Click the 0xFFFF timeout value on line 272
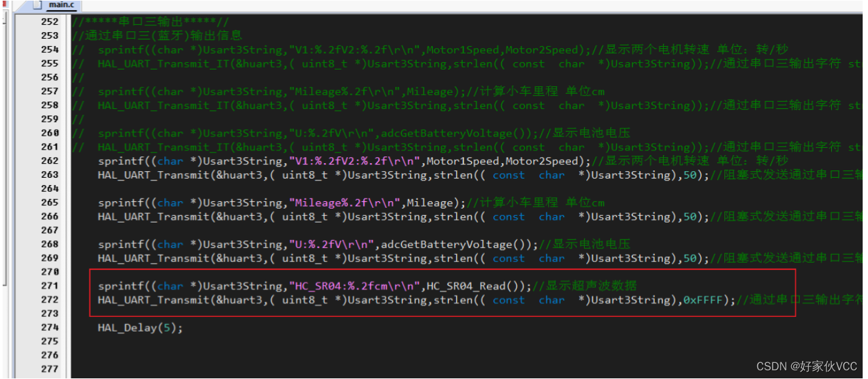Viewport: 868px width, 379px height. 703,300
